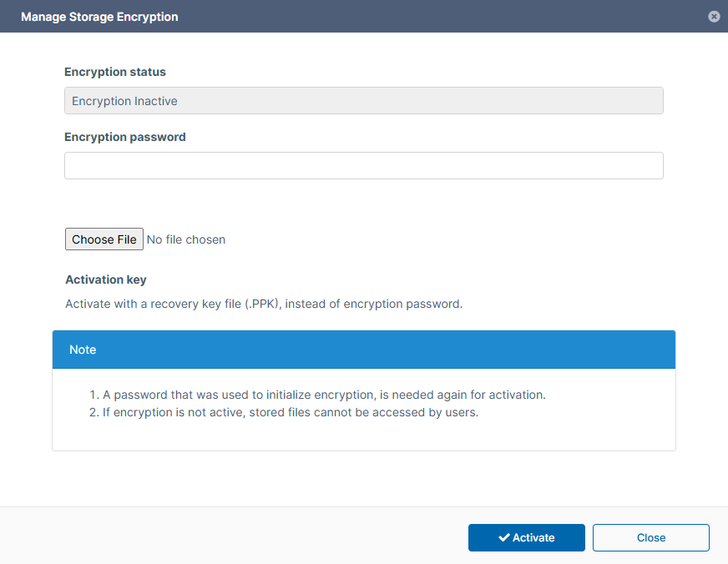This screenshot has height=564, width=728.
Task: Select the Encryption status label
Action: pyautogui.click(x=115, y=73)
